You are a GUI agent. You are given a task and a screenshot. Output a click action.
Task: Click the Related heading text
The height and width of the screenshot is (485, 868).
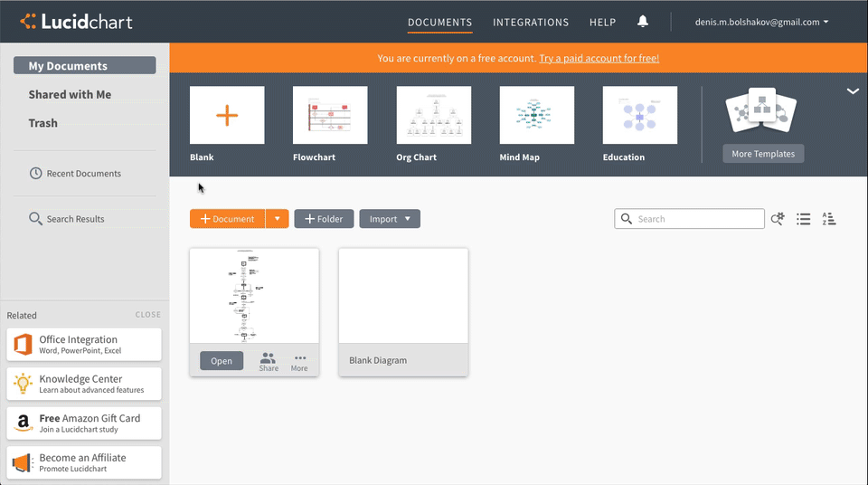coord(22,316)
